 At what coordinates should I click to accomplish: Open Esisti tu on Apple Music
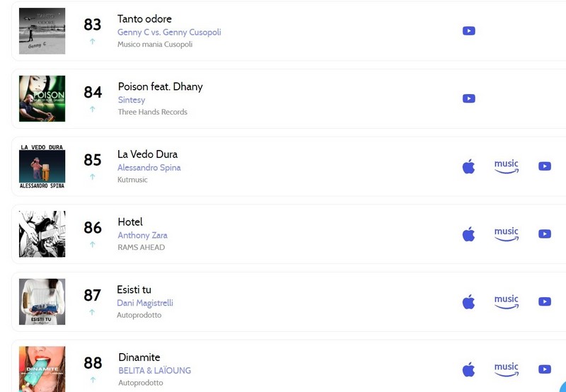tap(468, 301)
